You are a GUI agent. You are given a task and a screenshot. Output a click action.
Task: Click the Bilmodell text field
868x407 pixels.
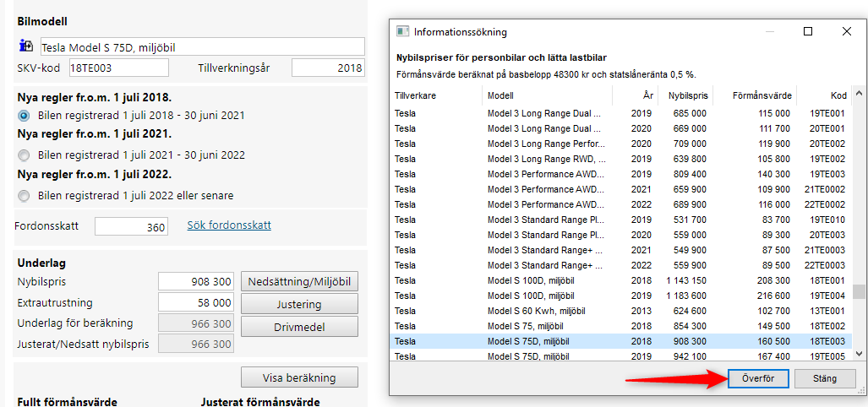(x=203, y=46)
